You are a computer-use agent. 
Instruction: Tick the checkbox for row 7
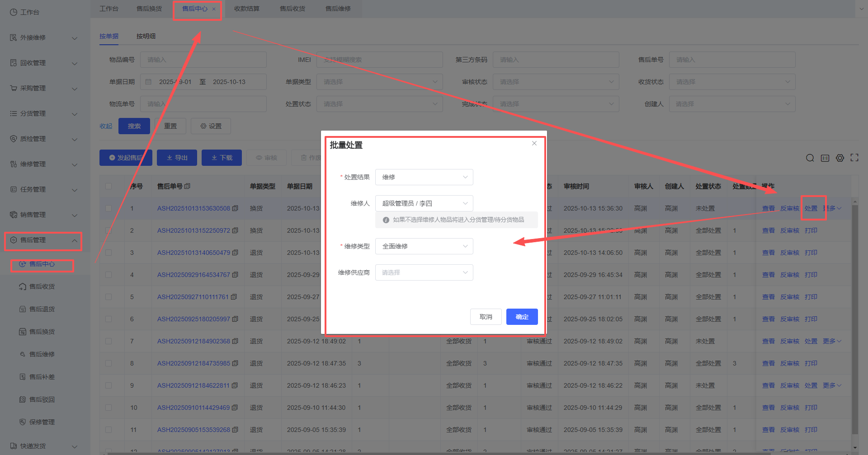tap(108, 341)
